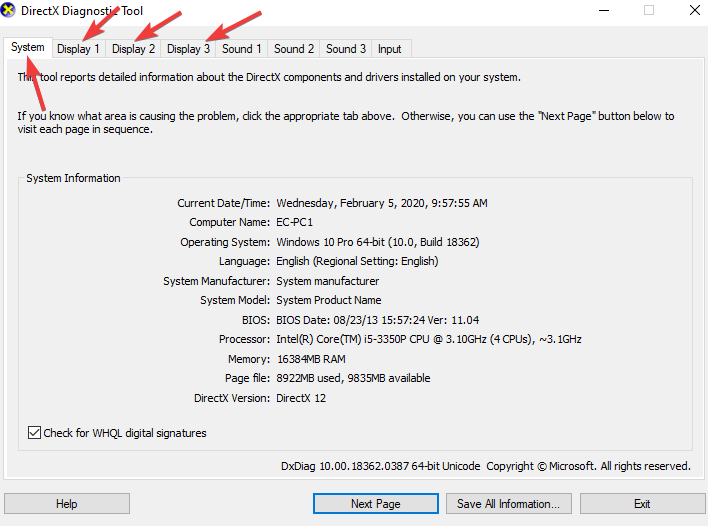The height and width of the screenshot is (526, 708).
Task: Click the English regional setting value
Action: (x=357, y=261)
